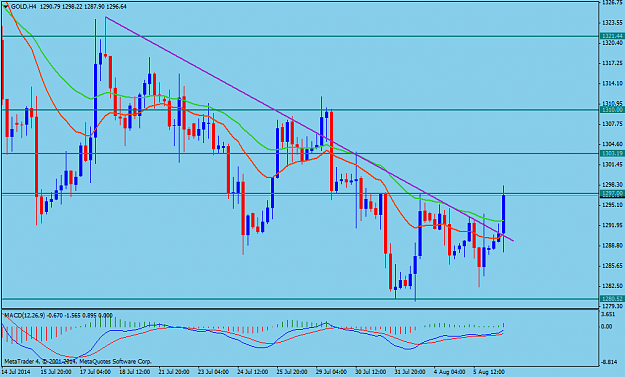The height and width of the screenshot is (377, 625).
Task: Click the 21 Jul 20:00 time label
Action: click(x=174, y=372)
